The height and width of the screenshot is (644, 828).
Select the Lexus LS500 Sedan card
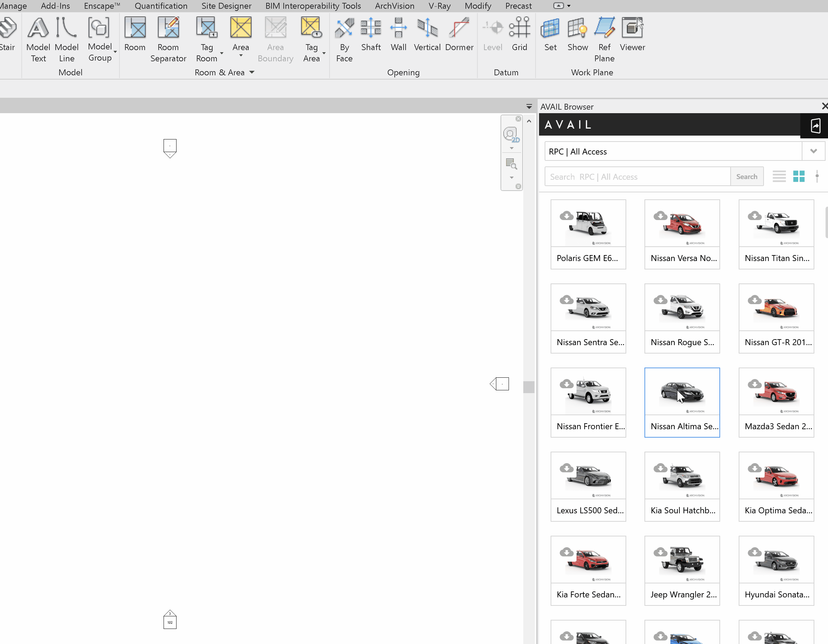[588, 487]
